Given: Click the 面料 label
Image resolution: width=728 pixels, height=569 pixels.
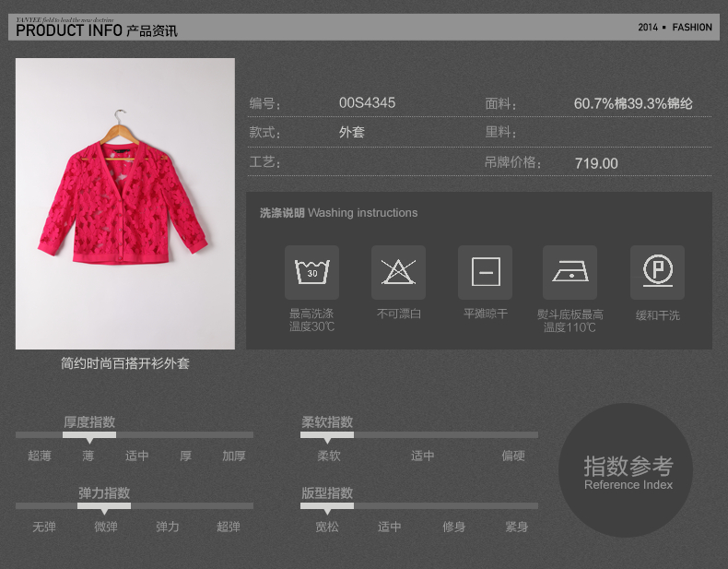Looking at the screenshot, I should pyautogui.click(x=500, y=103).
